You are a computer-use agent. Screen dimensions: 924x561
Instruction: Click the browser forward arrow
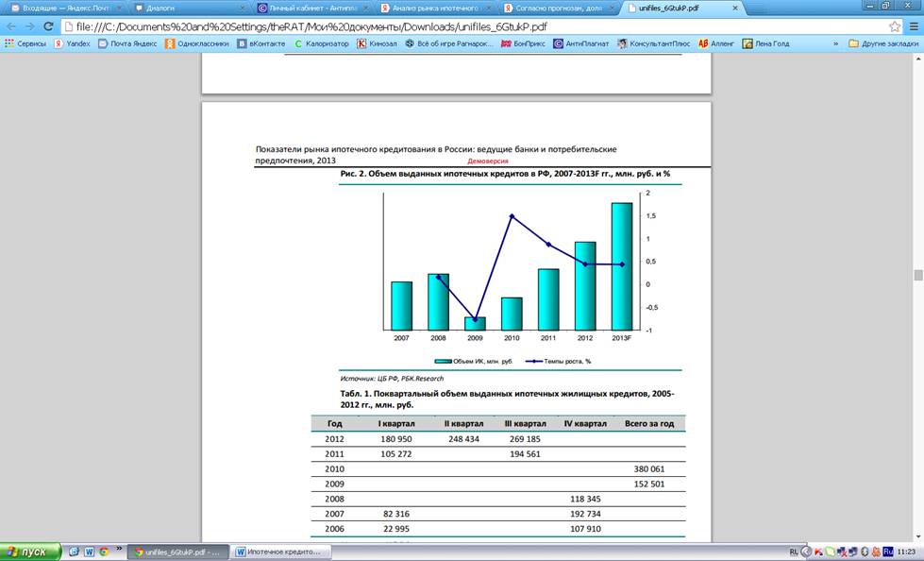29,26
